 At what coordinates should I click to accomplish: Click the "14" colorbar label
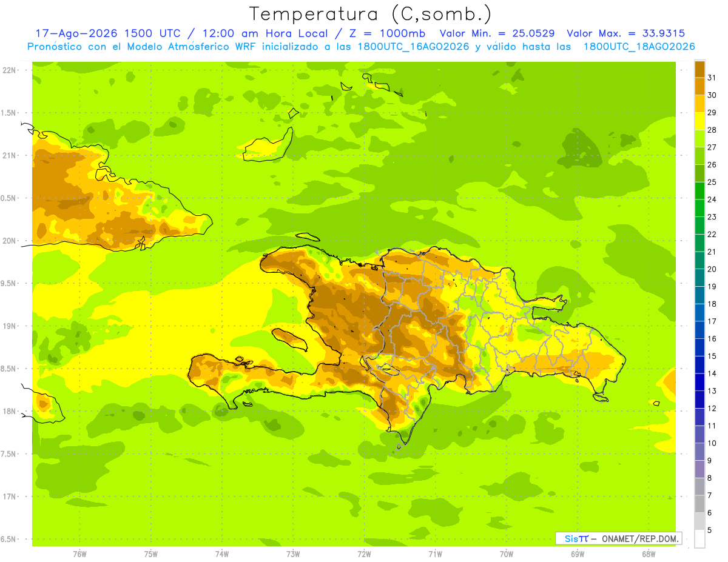tap(712, 373)
